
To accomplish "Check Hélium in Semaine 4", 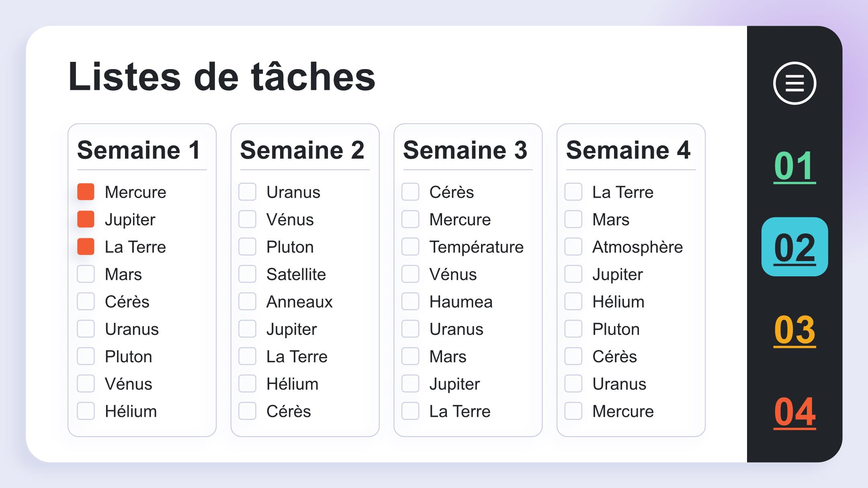I will pyautogui.click(x=573, y=301).
